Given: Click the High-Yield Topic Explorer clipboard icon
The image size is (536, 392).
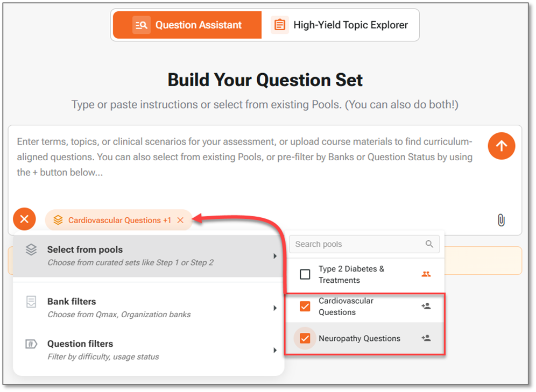Looking at the screenshot, I should pos(279,25).
